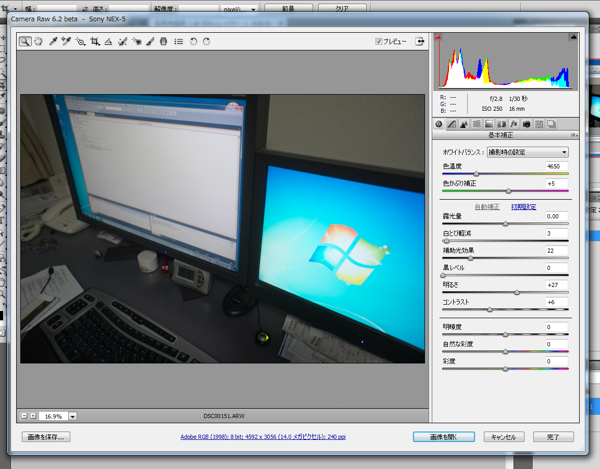Switch to the Effects (fx) panel tab
This screenshot has height=469, width=600.
514,124
